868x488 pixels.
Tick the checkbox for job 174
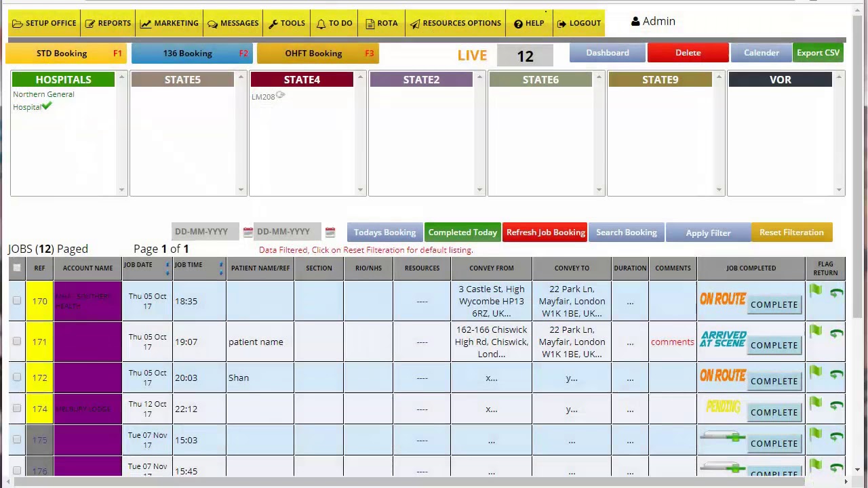coord(17,409)
